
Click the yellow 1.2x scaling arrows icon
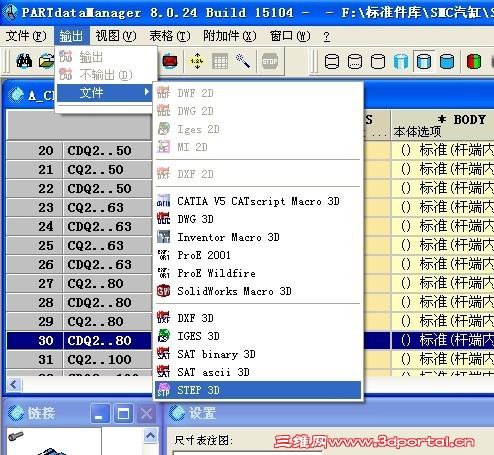[197, 61]
